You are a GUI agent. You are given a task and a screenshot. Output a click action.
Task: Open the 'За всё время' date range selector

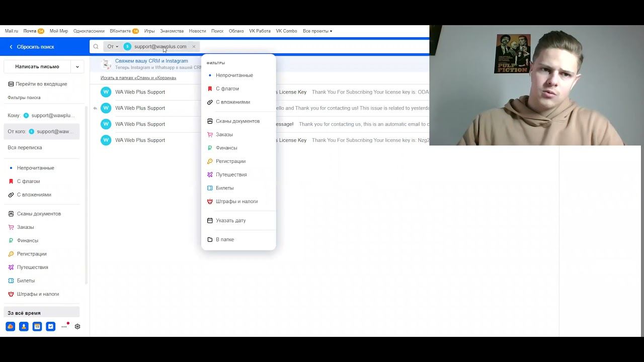[x=42, y=313]
